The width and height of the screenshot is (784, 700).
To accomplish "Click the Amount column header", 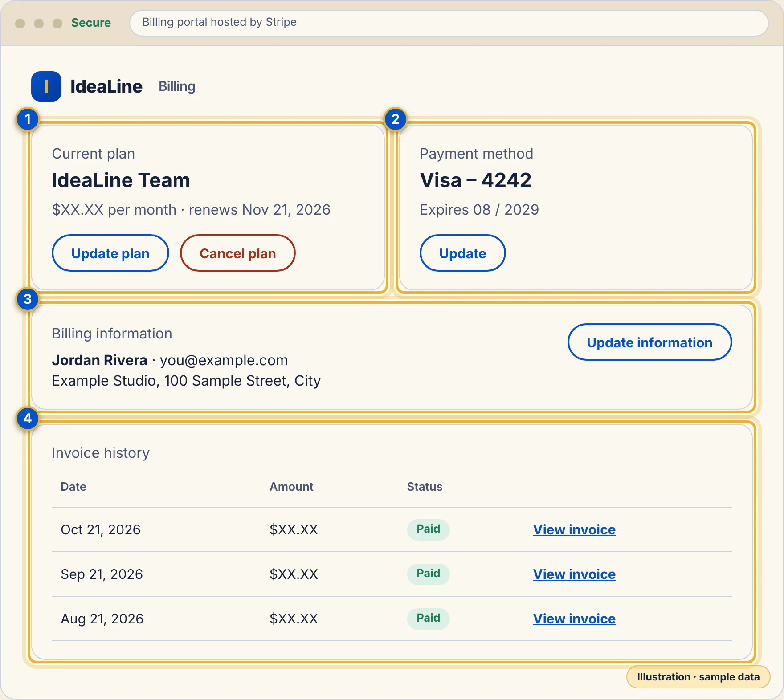I will click(x=291, y=487).
